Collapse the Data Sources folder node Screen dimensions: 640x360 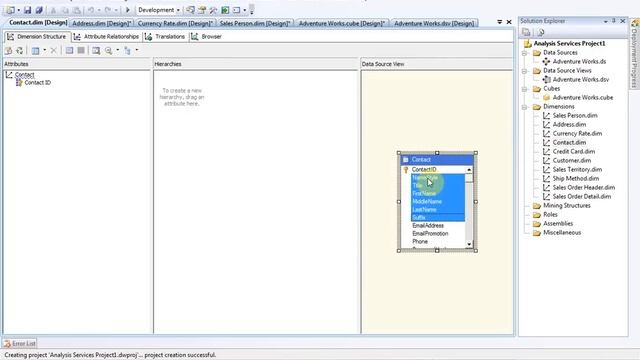[x=524, y=53]
